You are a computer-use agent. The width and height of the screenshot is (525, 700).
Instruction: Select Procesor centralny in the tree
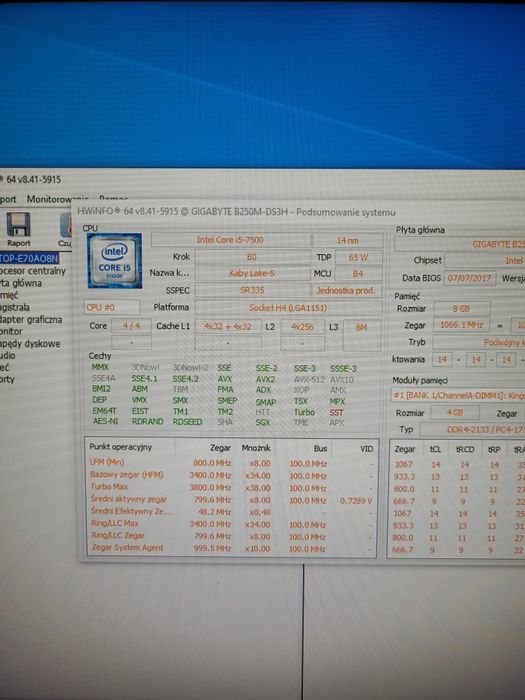33,271
